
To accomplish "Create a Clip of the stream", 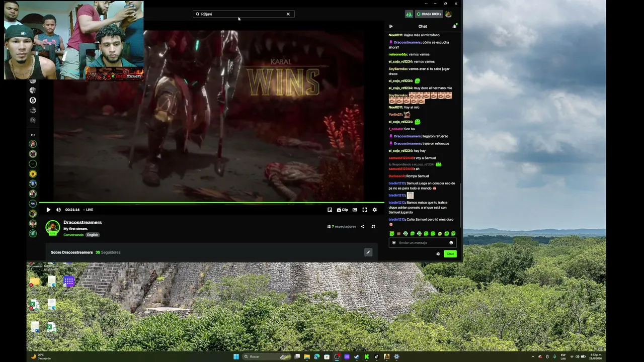I will [342, 210].
